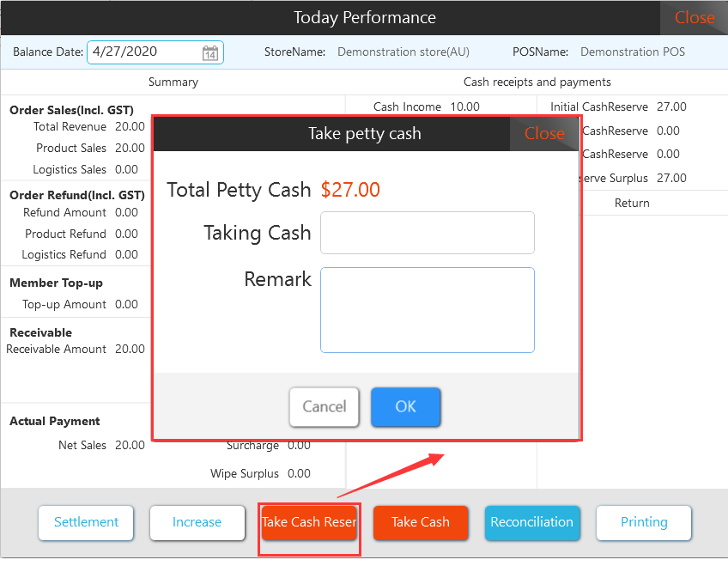
Task: Click the Printing button
Action: coord(643,522)
